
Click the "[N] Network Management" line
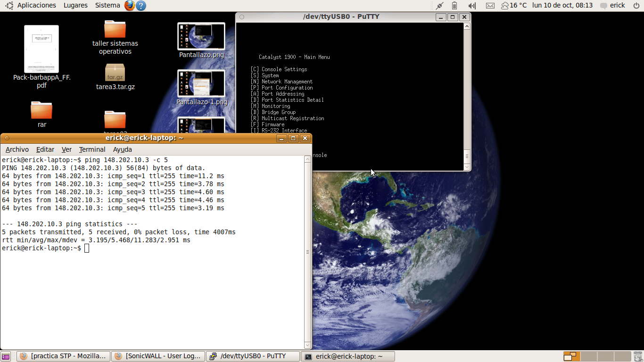click(x=281, y=82)
